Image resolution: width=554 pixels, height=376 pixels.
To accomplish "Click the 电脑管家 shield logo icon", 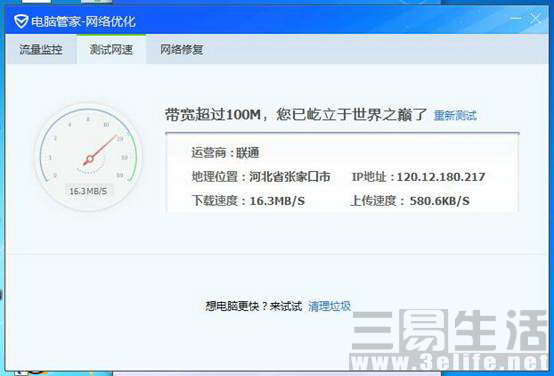I will (21, 22).
